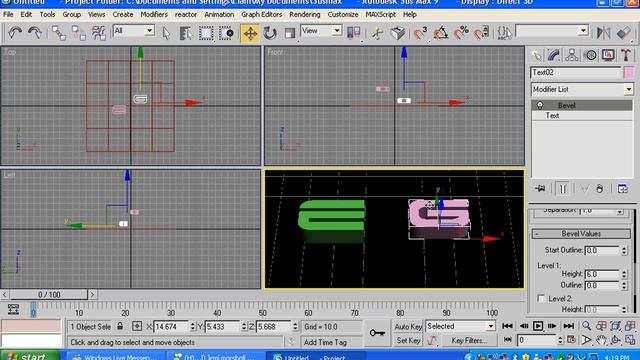The height and width of the screenshot is (360, 640).
Task: Click the Align tool icon
Action: (x=624, y=33)
